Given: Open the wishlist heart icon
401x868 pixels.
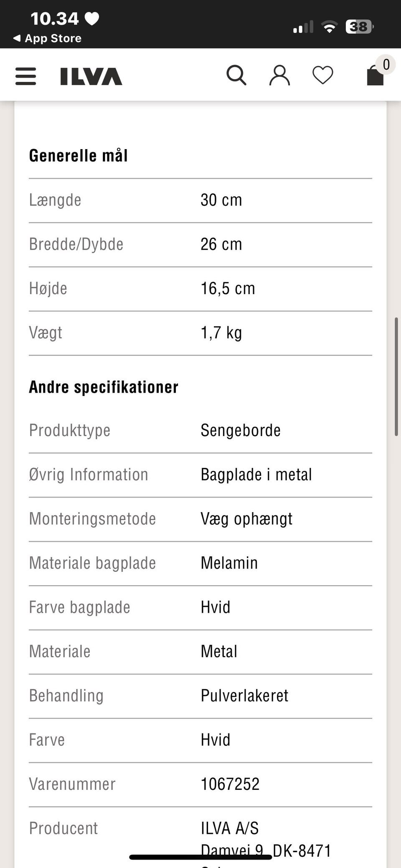Looking at the screenshot, I should (323, 76).
